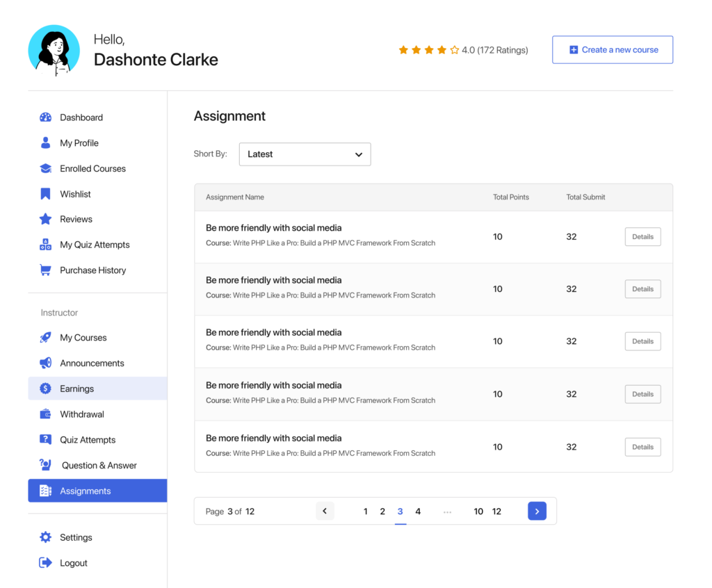Click the Total Points column header
This screenshot has height=588, width=712.
511,197
